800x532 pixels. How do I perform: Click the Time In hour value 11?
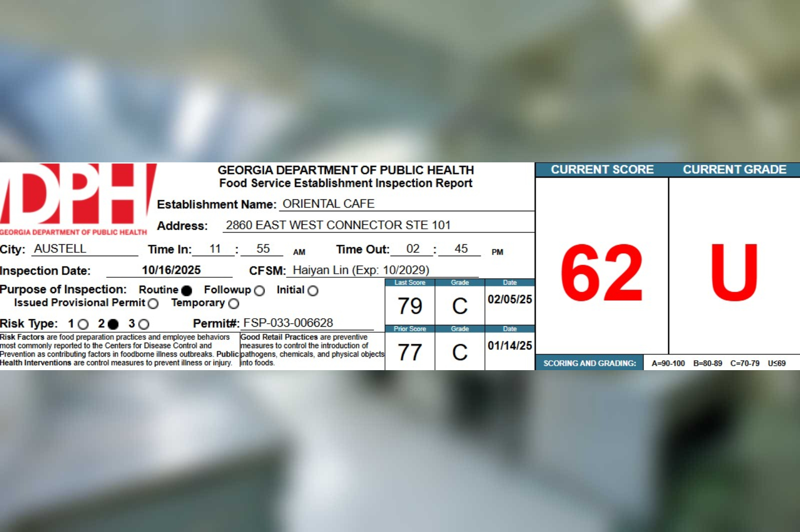click(215, 249)
